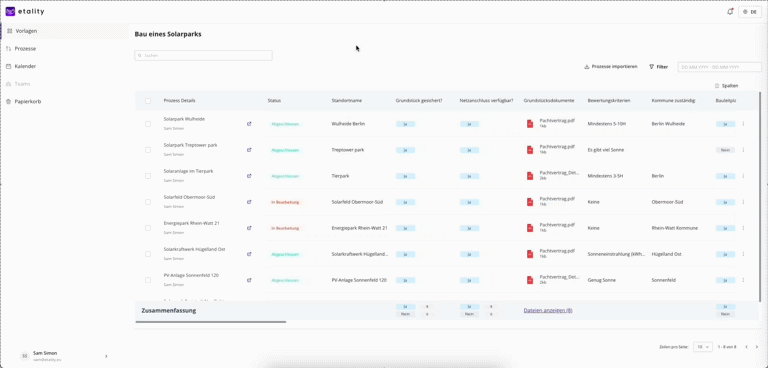
Task: Open row menu for PV-Anlage Sonnenfeld 120
Action: pos(743,280)
